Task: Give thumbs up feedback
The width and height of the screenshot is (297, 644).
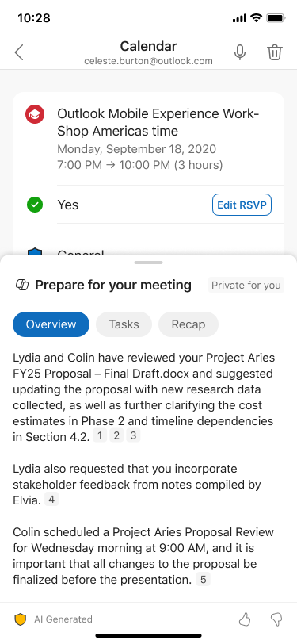Action: click(245, 619)
